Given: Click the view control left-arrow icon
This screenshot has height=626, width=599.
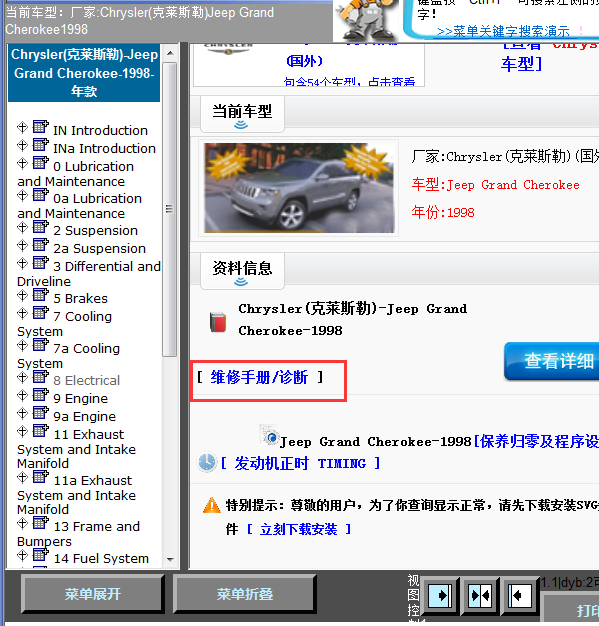Looking at the screenshot, I should [x=519, y=596].
